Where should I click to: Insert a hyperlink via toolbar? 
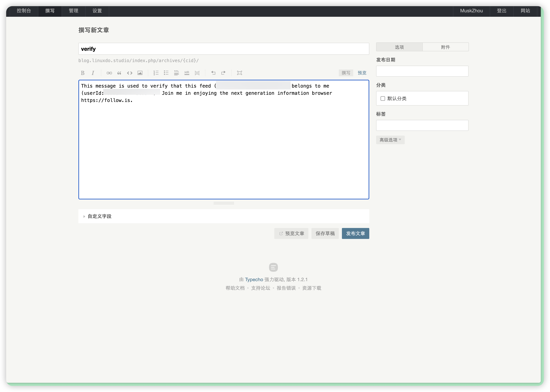pos(109,73)
